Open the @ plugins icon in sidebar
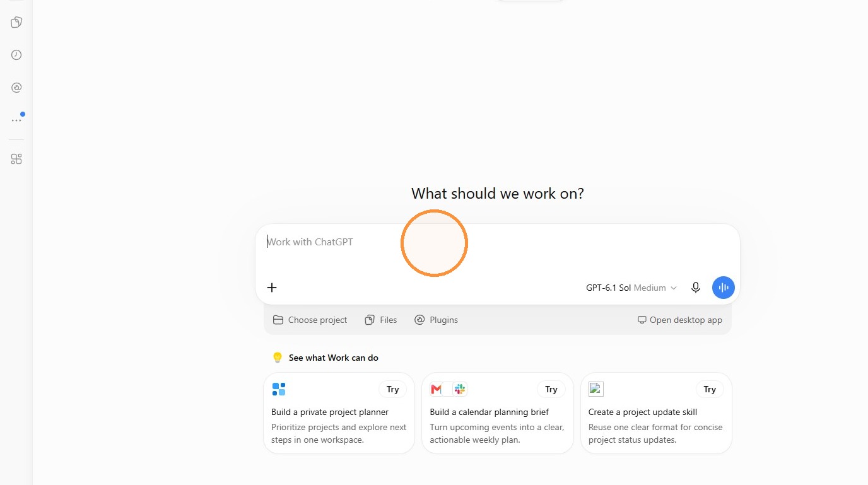This screenshot has height=485, width=868. (x=16, y=88)
